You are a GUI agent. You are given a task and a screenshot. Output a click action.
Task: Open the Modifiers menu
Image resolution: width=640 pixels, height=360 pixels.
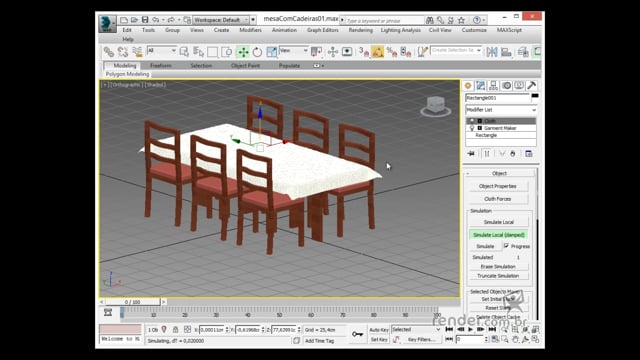250,30
